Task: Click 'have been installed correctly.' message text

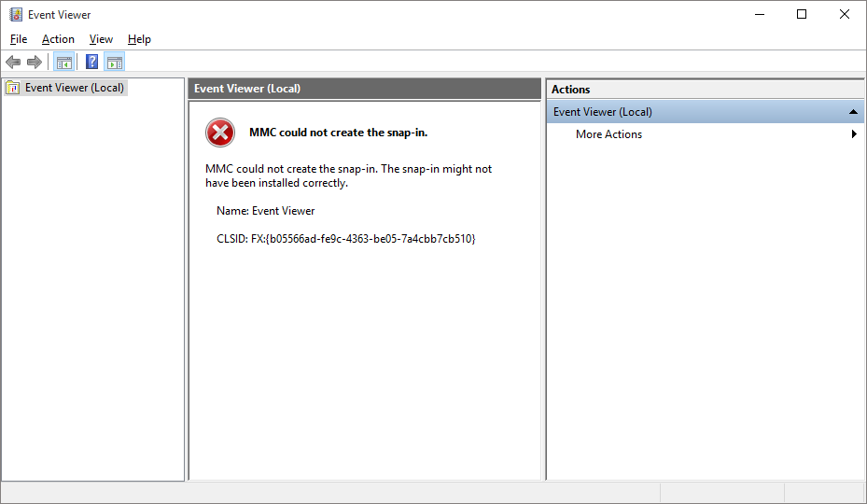Action: click(x=276, y=183)
